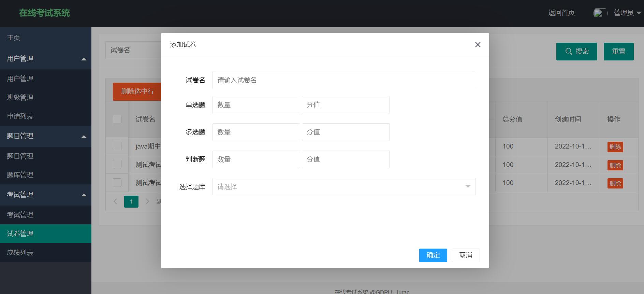
Task: Click 判断题 数量 field
Action: click(x=256, y=159)
